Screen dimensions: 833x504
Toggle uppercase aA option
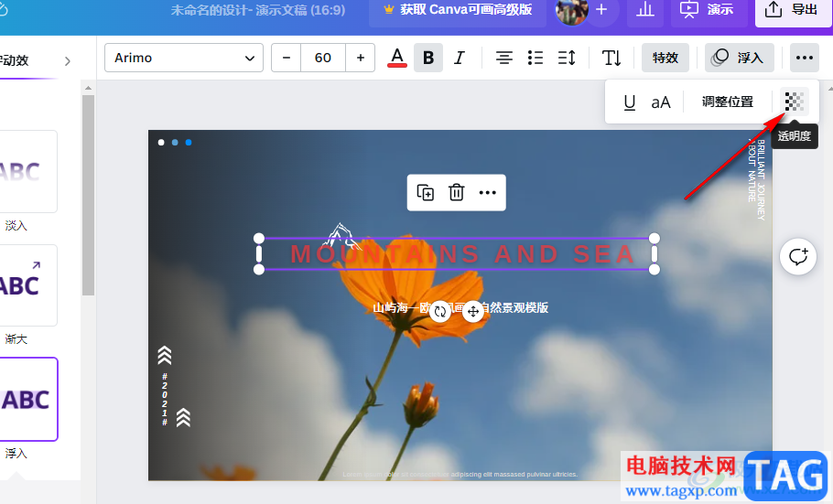coord(661,102)
